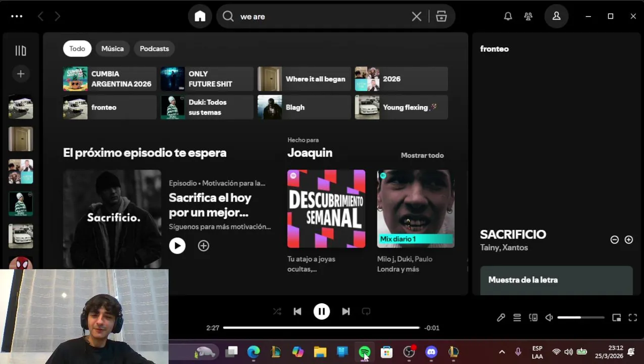644x364 pixels.
Task: Go forward with the right arrow
Action: (57, 17)
